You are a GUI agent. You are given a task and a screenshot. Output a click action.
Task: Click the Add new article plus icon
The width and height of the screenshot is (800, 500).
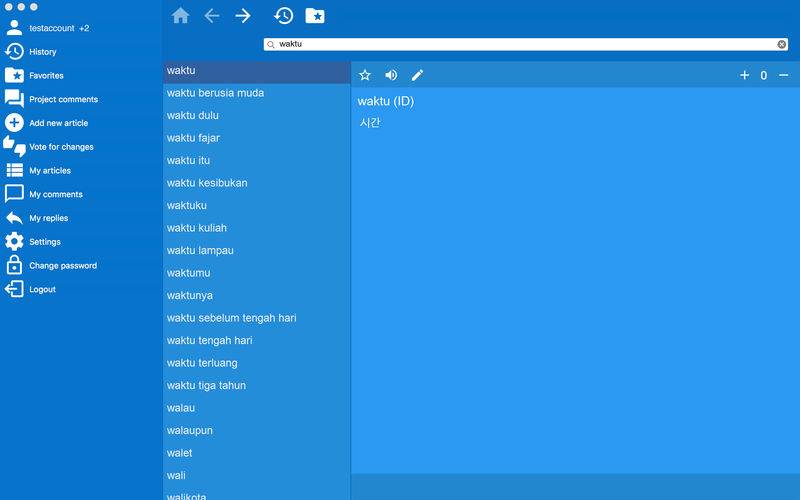tap(14, 123)
